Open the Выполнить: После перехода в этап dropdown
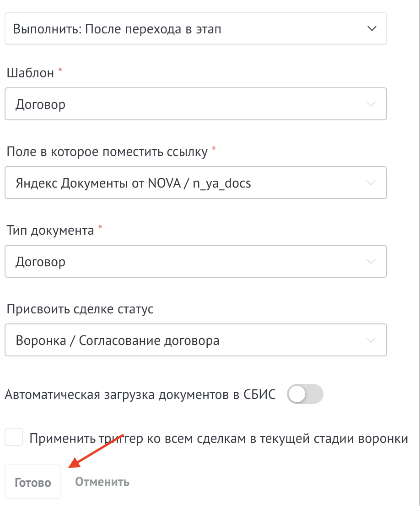The image size is (420, 506). point(196,29)
